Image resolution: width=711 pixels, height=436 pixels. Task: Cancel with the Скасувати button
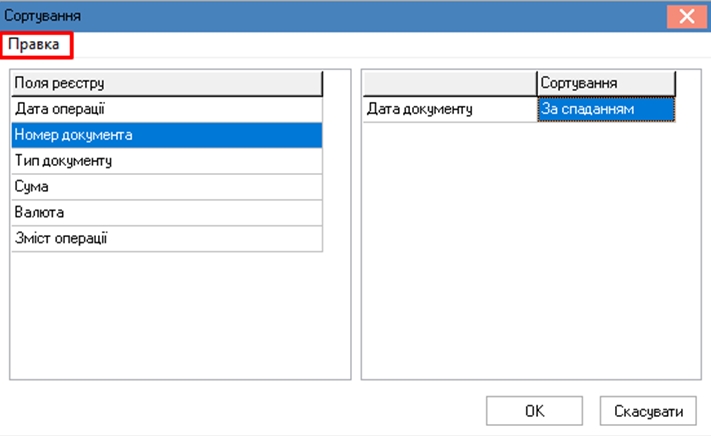click(x=648, y=411)
